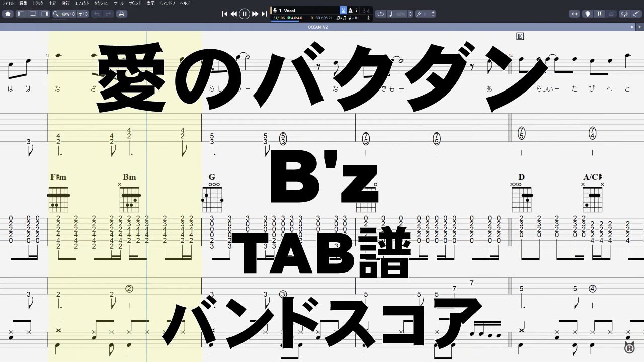Jump to the last bar
The height and width of the screenshot is (362, 644).
click(x=264, y=14)
